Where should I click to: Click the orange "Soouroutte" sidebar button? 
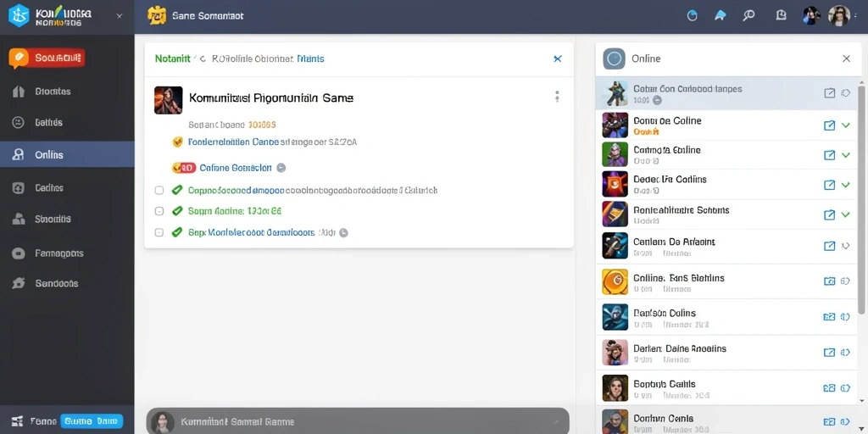tap(47, 58)
